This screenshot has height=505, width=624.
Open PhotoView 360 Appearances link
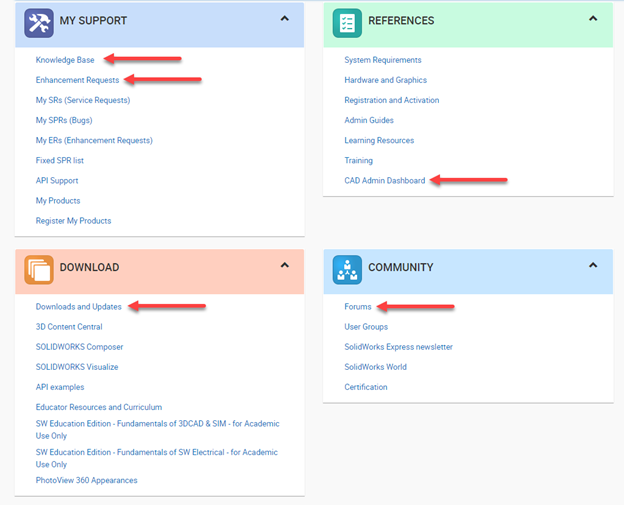pyautogui.click(x=86, y=480)
